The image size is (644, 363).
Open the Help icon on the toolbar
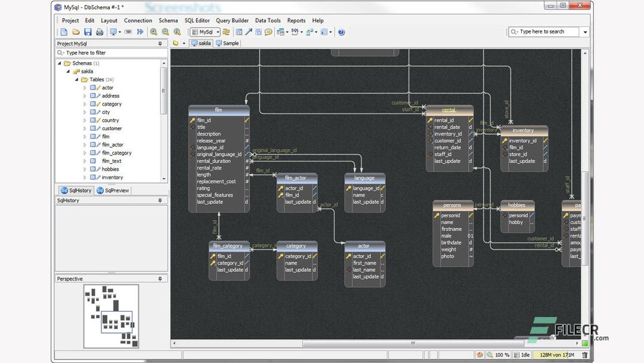tap(342, 32)
